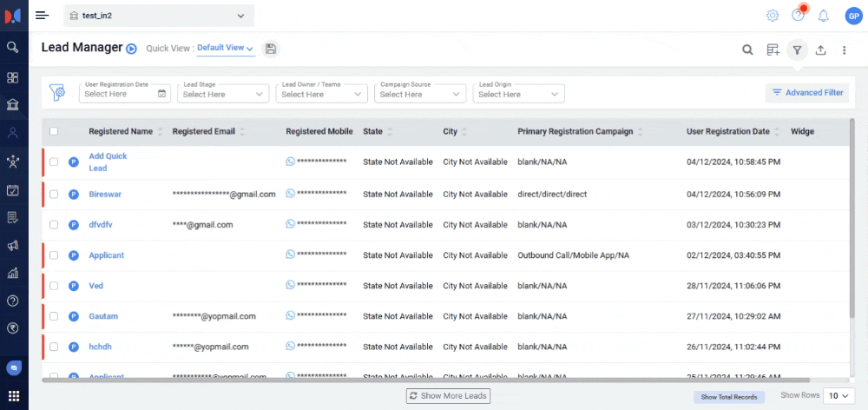The width and height of the screenshot is (868, 410).
Task: Open the notifications bell
Action: click(824, 16)
